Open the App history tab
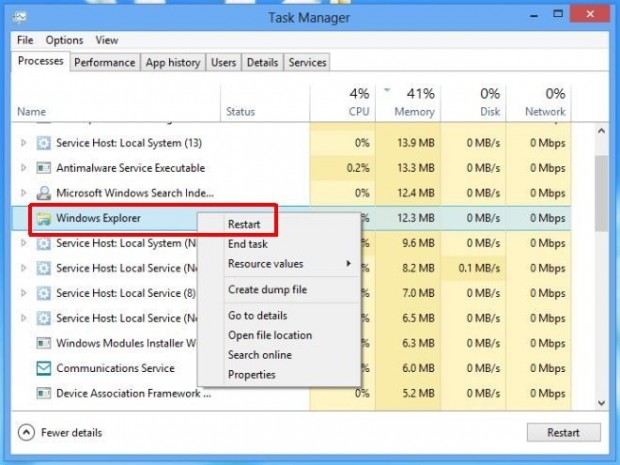620x465 pixels. (173, 62)
